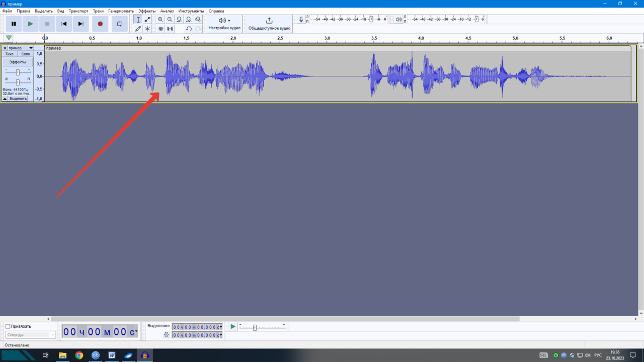
Task: Click the Zoom Out magnifier
Action: point(170,20)
